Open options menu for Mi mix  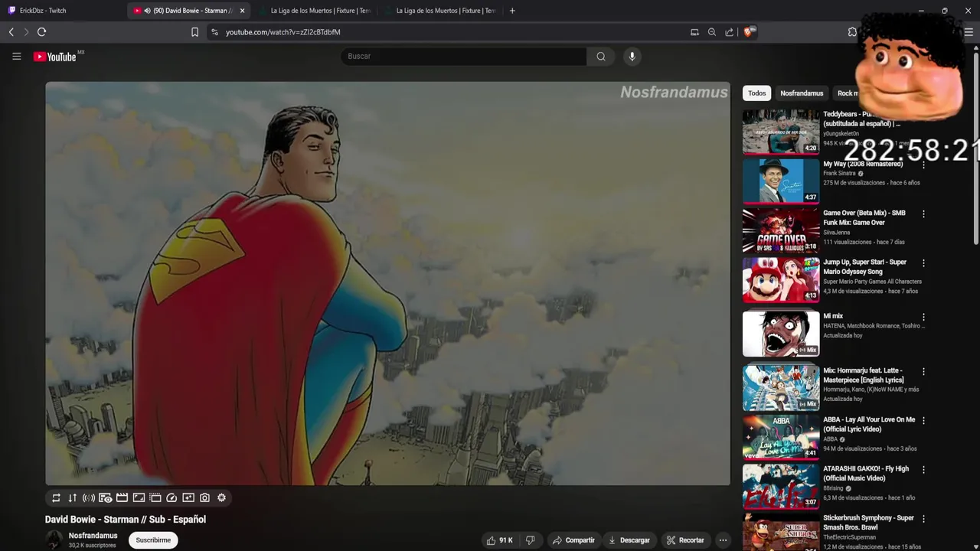pyautogui.click(x=923, y=317)
